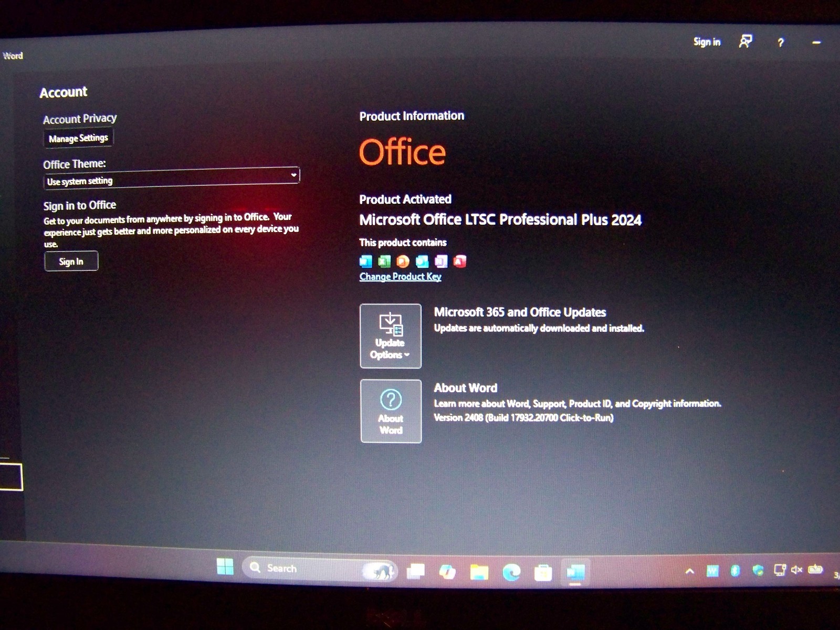
Task: Click the Outlook product icon
Action: coord(422,261)
